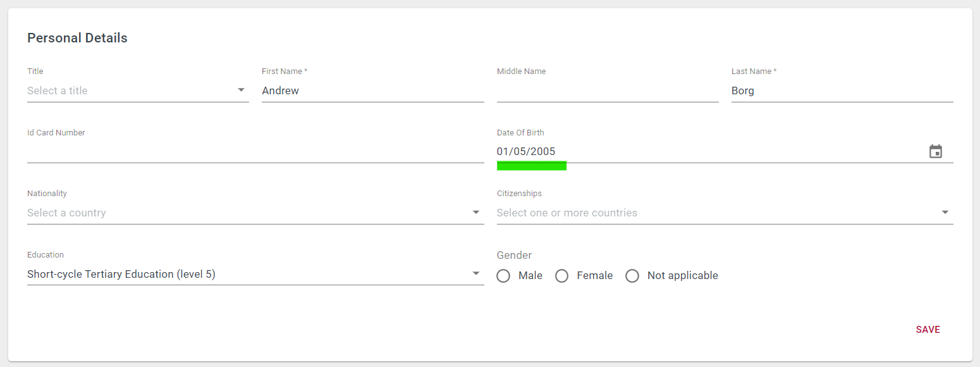Screen dimensions: 980x367
Task: Click the Nationality dropdown arrow
Action: click(476, 213)
